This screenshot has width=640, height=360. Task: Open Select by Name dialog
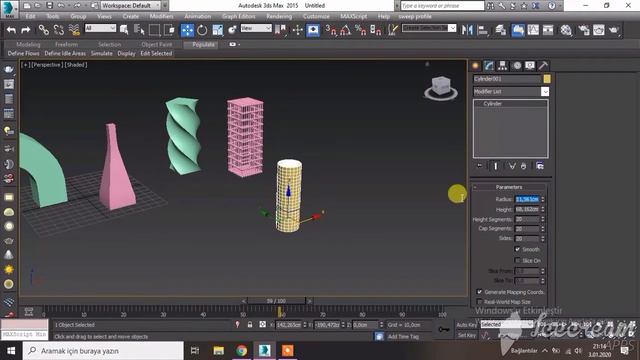139,30
